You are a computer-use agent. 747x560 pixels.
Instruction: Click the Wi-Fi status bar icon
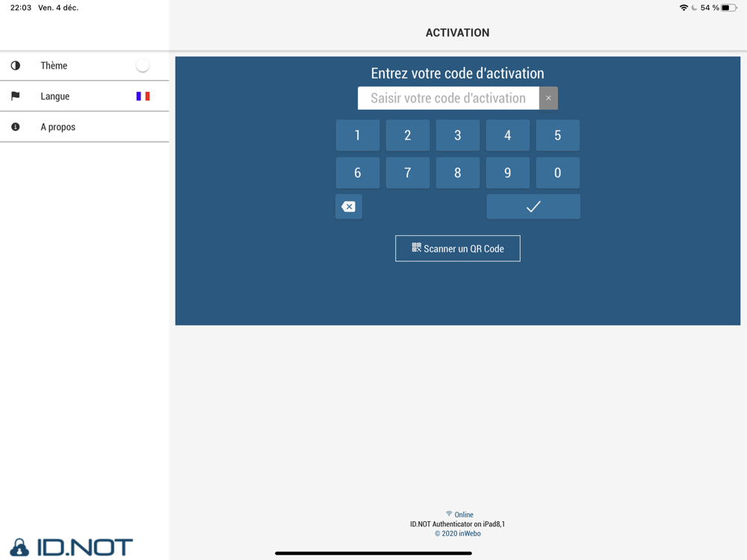tap(684, 7)
